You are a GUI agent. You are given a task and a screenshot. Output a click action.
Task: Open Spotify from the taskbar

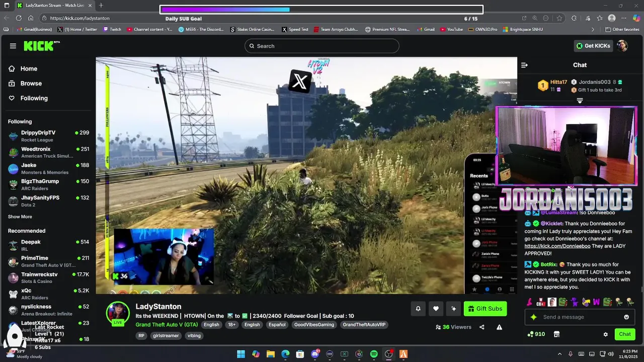[x=374, y=354]
